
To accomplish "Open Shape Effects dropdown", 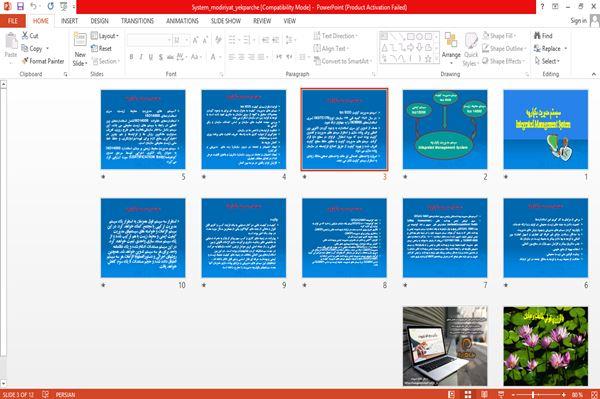I will coord(504,61).
